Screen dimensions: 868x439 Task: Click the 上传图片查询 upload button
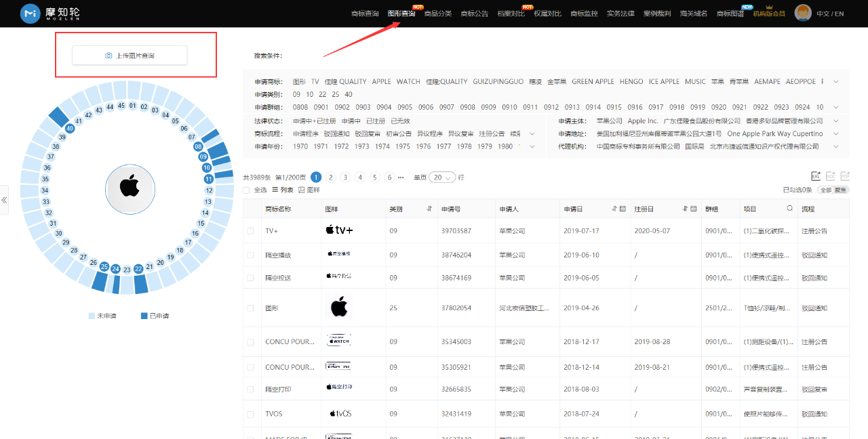click(x=130, y=56)
